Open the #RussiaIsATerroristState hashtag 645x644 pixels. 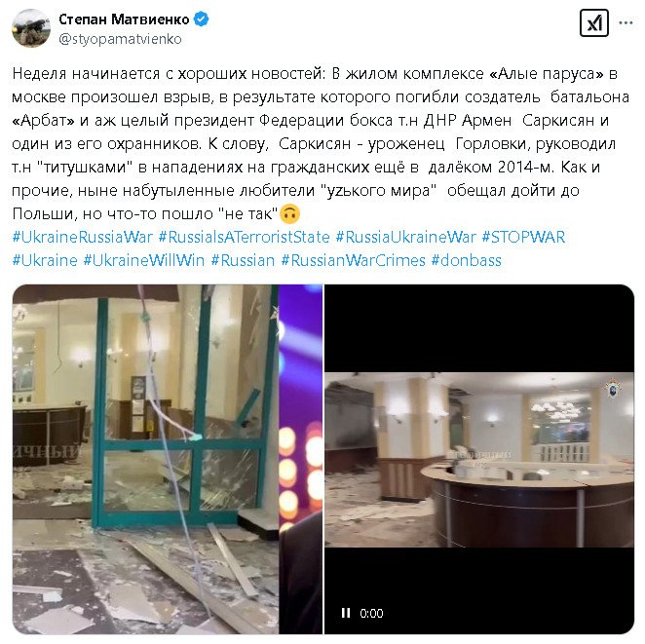pos(244,238)
